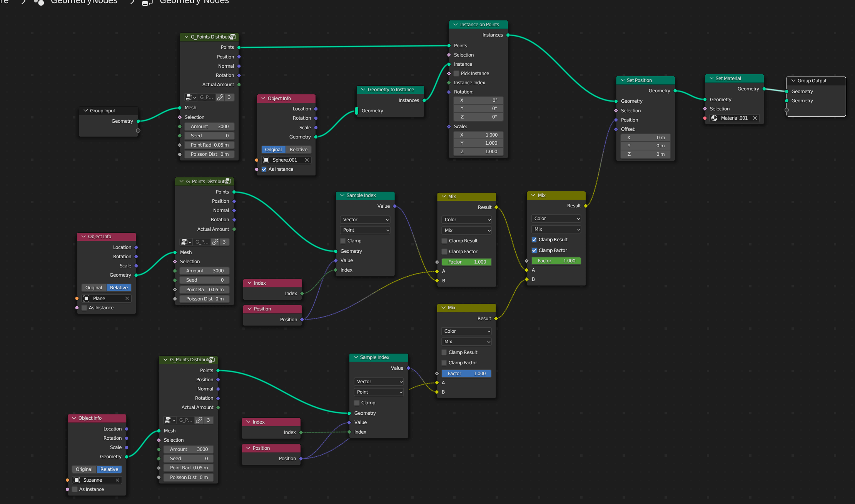Click the Set Material node title

click(728, 78)
